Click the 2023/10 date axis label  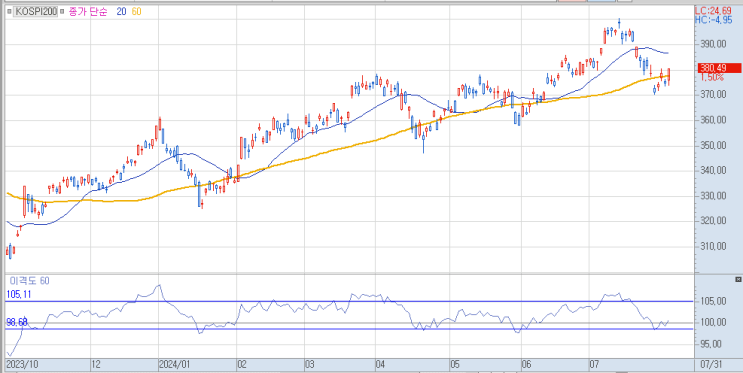pyautogui.click(x=22, y=365)
